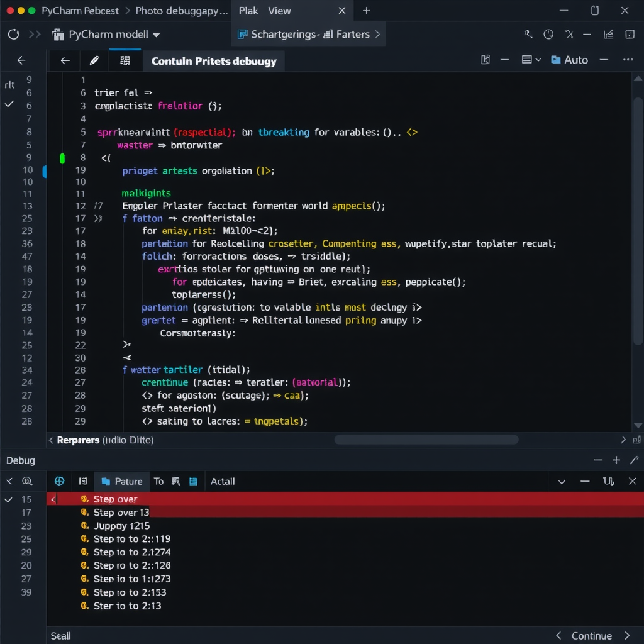644x644 pixels.
Task: Click the search key icon in the top toolbar
Action: click(528, 34)
